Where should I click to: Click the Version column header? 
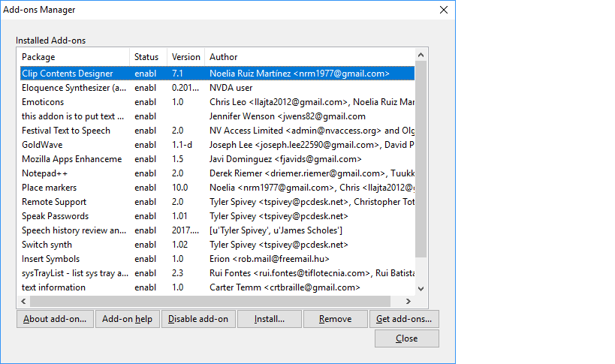click(185, 57)
